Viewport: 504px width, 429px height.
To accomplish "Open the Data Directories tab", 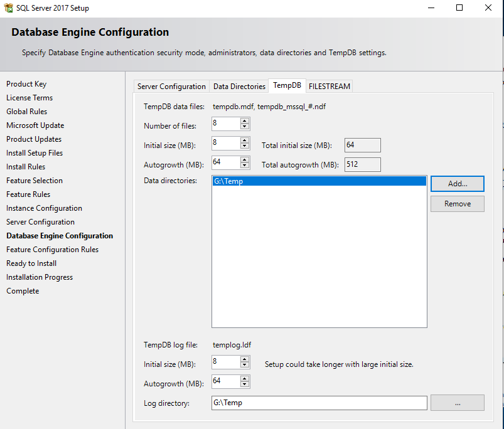I will 239,87.
